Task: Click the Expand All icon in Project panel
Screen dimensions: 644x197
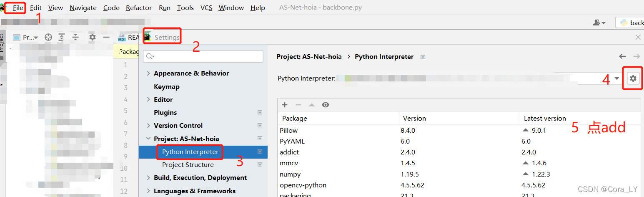Action: point(62,37)
